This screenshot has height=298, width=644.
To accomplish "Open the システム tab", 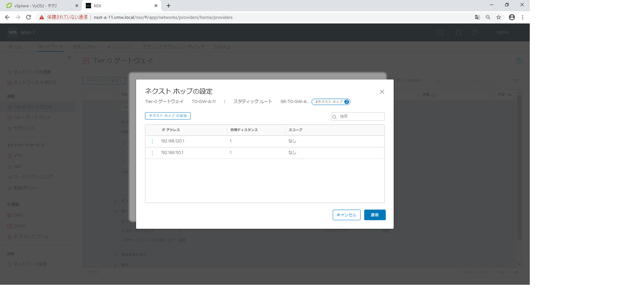I will click(222, 47).
